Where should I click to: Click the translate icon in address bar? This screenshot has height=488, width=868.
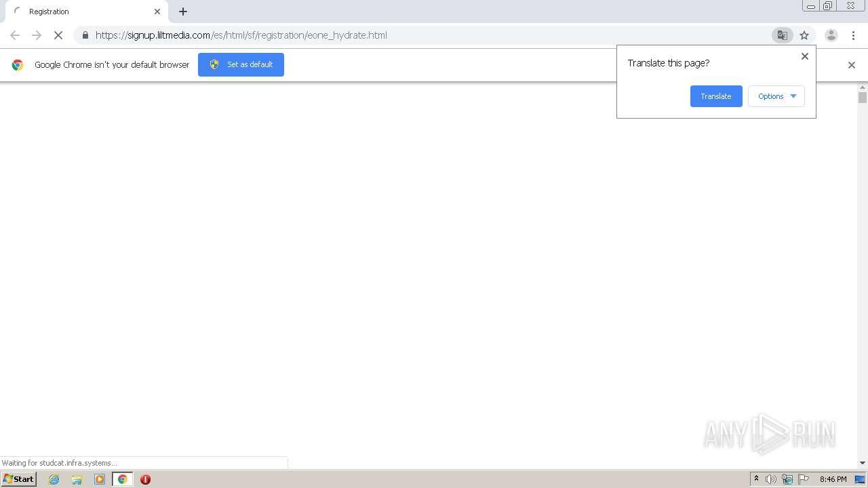[x=782, y=35]
